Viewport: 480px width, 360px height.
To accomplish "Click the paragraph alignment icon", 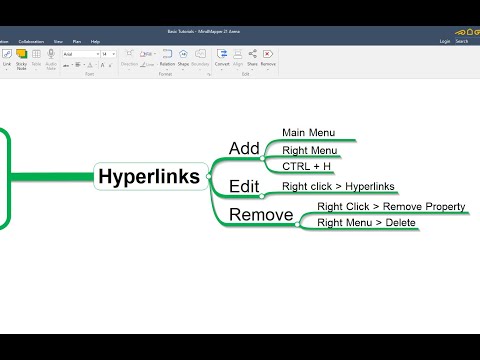I will [x=78, y=65].
